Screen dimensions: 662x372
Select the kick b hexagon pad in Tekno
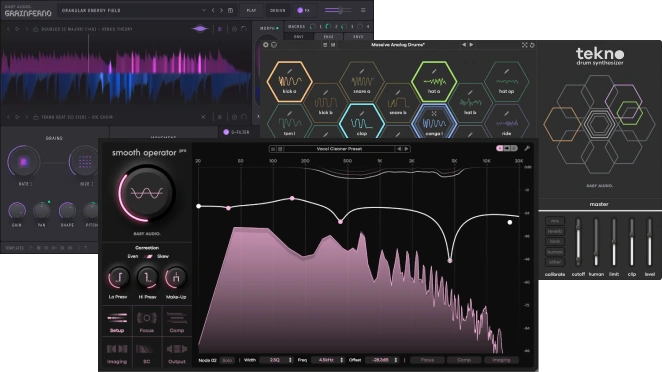326,103
